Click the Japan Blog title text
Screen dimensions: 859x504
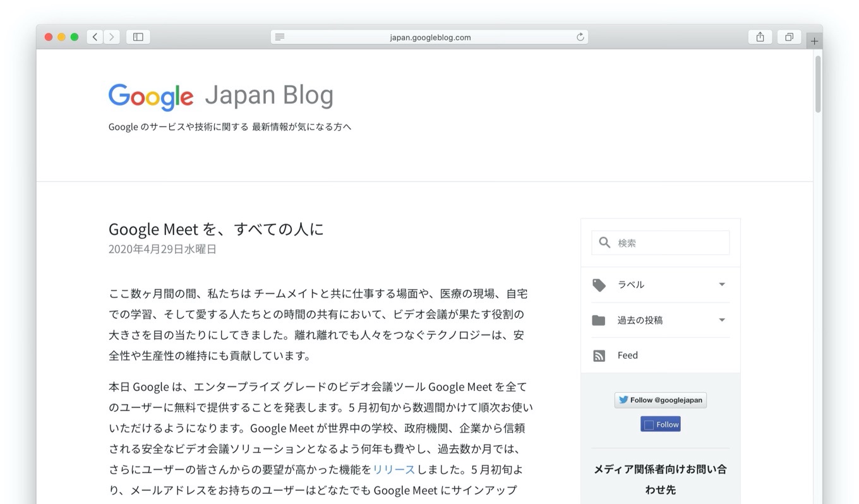[x=269, y=95]
